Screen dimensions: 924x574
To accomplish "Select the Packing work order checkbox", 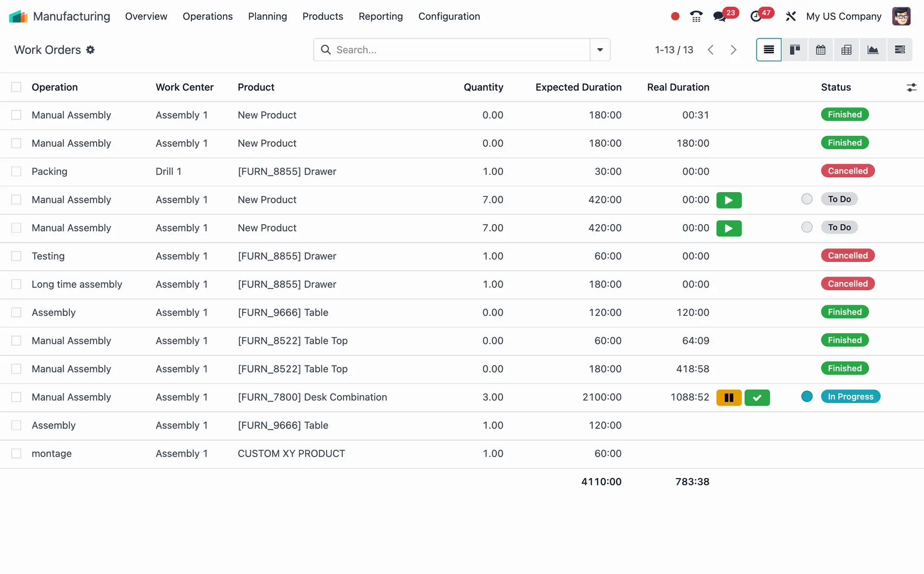I will pos(16,171).
